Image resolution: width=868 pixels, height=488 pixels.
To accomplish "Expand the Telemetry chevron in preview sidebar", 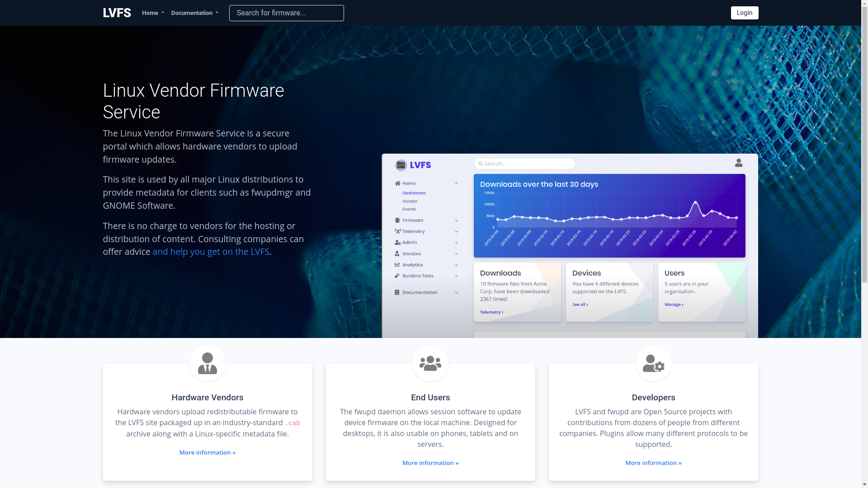I will coord(456,231).
